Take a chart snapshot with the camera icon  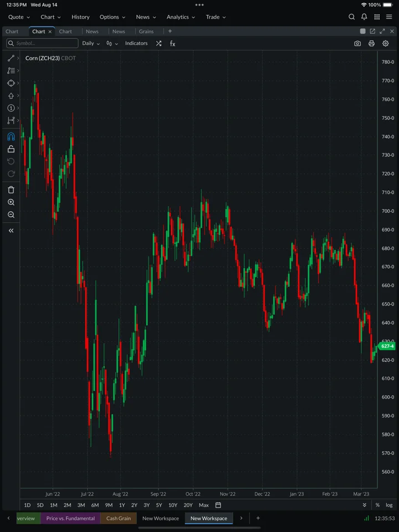pos(357,43)
